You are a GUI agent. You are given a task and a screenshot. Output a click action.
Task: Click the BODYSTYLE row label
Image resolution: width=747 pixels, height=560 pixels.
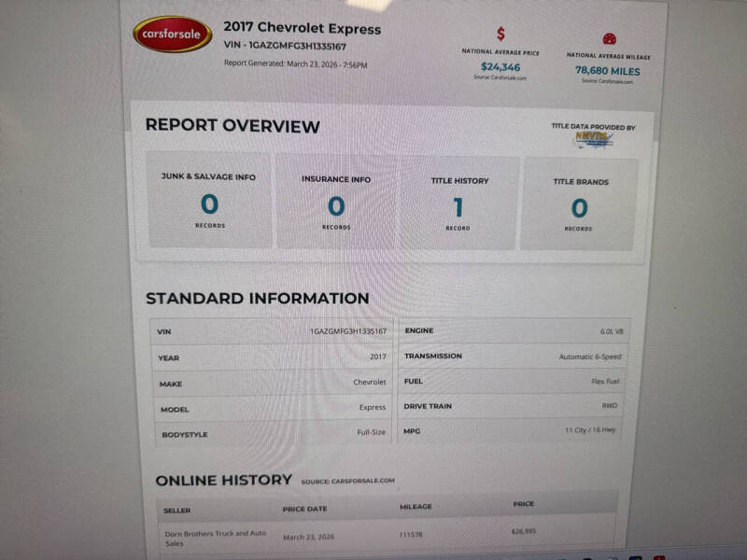click(184, 434)
